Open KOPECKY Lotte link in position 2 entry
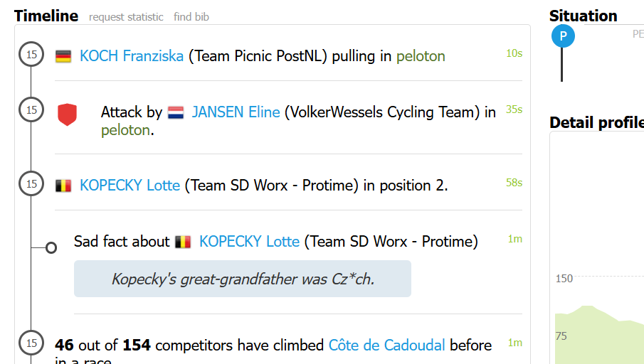 click(x=130, y=186)
